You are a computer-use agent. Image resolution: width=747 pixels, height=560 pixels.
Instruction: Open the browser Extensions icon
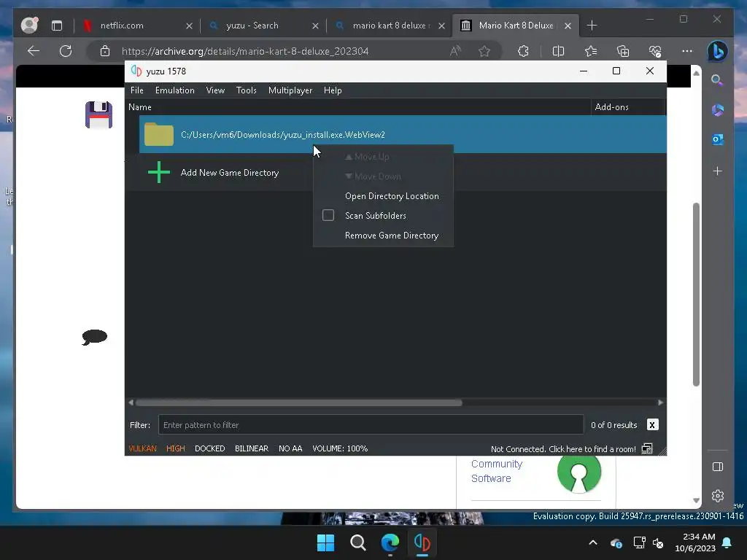pyautogui.click(x=524, y=51)
